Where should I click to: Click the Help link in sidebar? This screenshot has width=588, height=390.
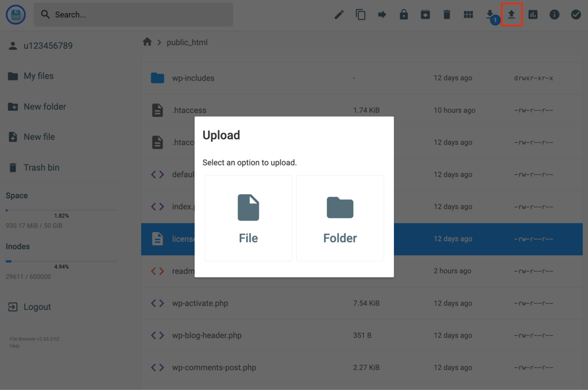[x=14, y=346]
